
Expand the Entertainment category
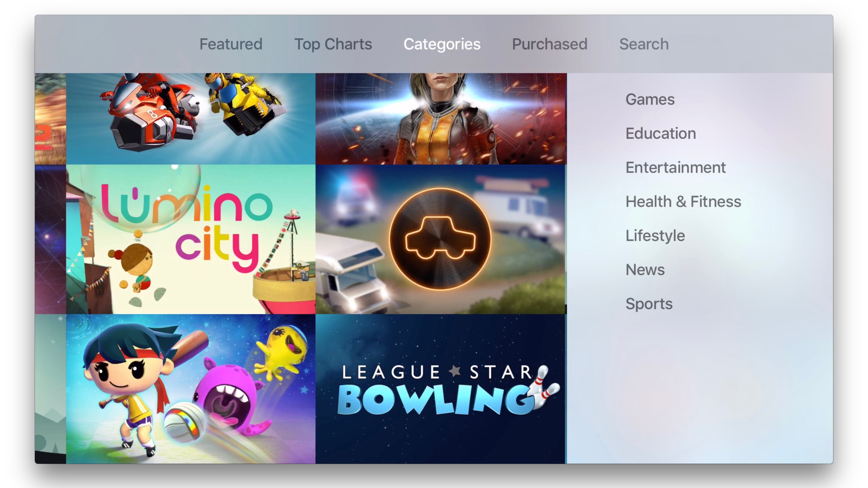pyautogui.click(x=675, y=167)
